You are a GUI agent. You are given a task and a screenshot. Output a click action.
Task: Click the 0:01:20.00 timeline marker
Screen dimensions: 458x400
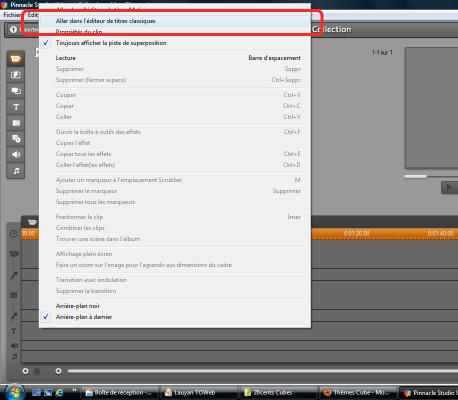coord(356,233)
